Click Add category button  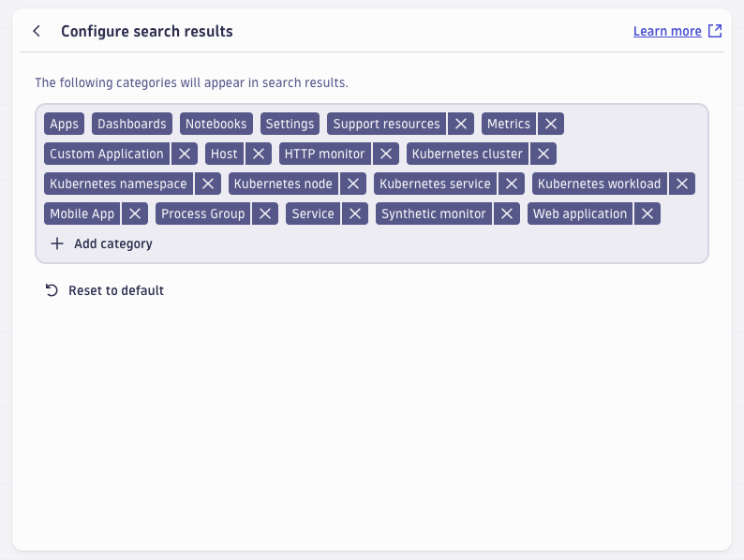101,243
